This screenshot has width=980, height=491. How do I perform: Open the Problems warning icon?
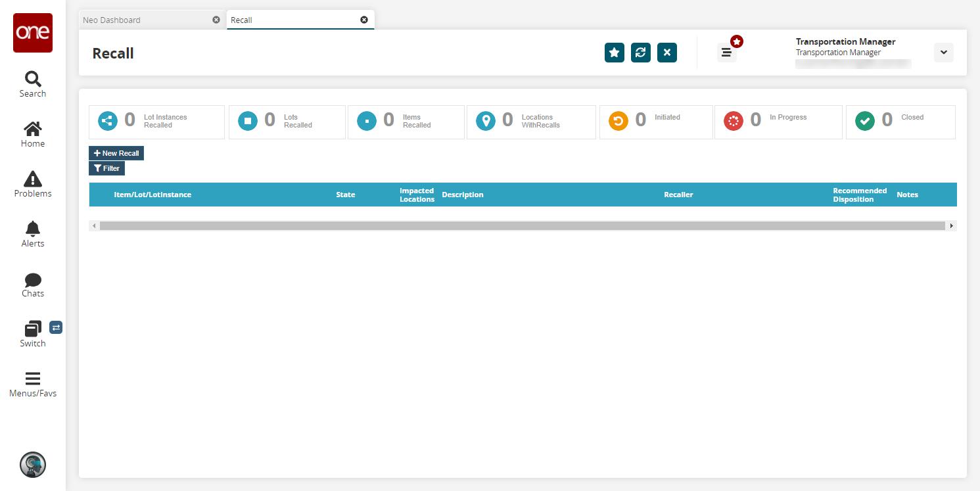click(32, 179)
